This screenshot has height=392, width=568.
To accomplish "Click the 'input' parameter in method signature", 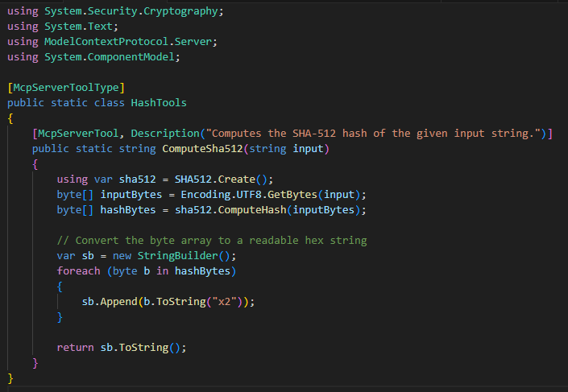I will tap(308, 149).
